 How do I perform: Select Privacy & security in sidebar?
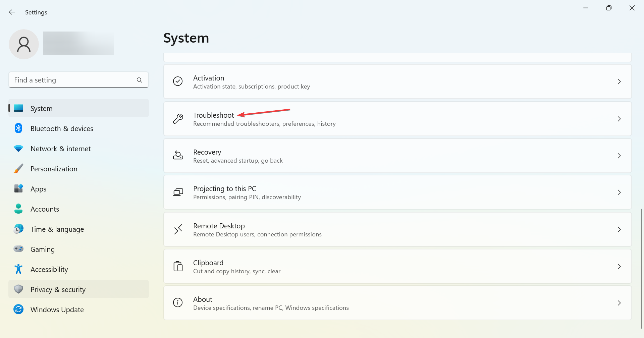tap(58, 289)
